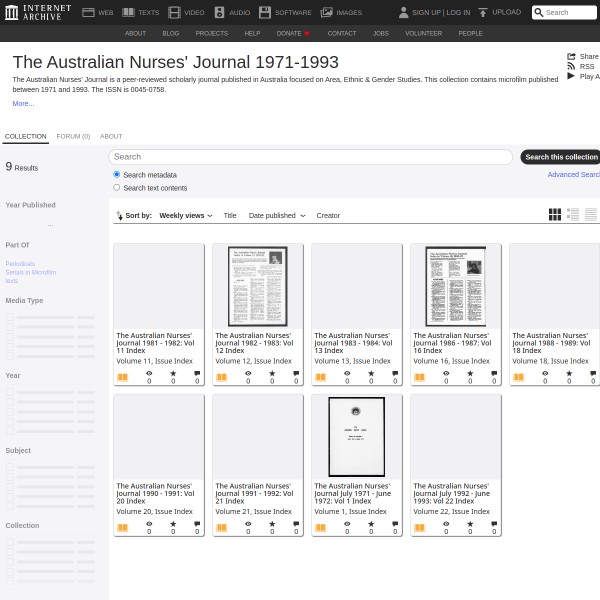Open the Weekly views sort dropdown
600x600 pixels.
click(x=185, y=215)
